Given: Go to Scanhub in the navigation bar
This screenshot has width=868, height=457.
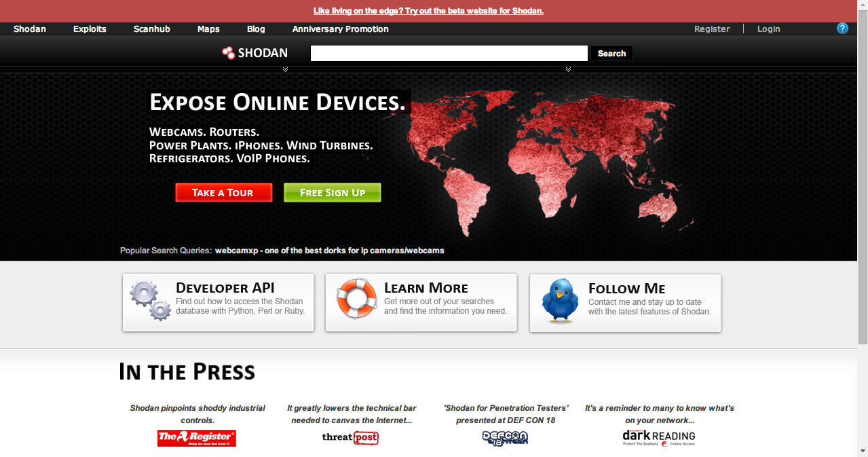Looking at the screenshot, I should pos(151,29).
